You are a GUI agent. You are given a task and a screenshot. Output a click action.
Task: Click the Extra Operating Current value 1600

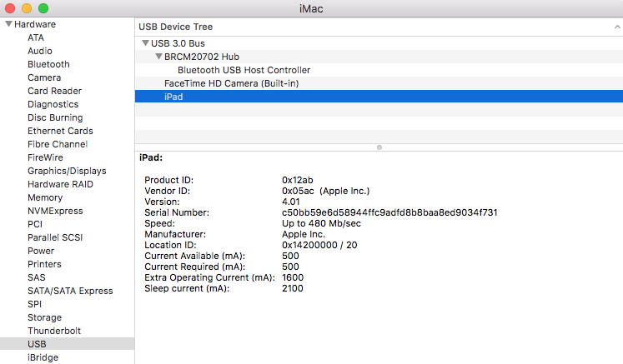pyautogui.click(x=293, y=277)
